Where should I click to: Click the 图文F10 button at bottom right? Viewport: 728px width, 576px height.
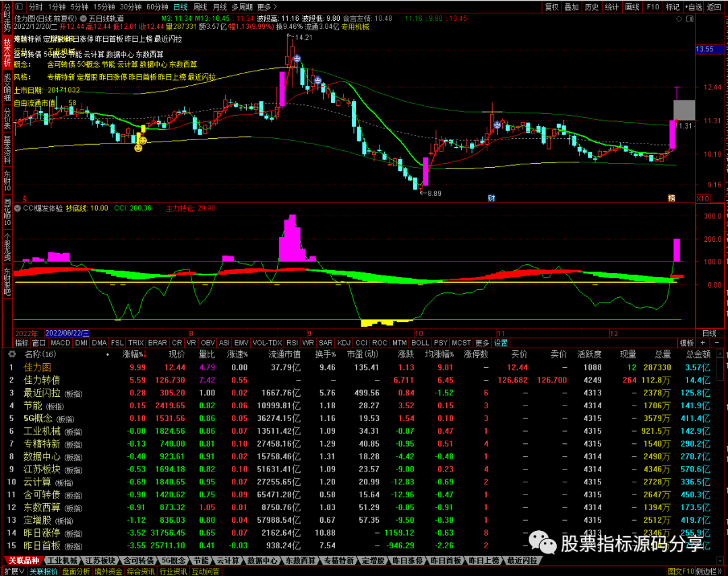tap(681, 571)
